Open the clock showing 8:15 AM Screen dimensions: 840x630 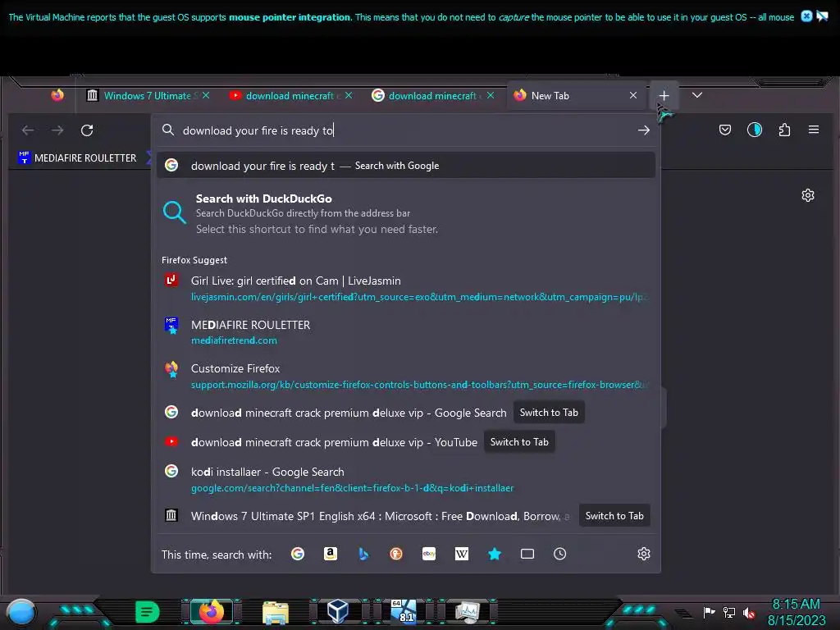(796, 612)
